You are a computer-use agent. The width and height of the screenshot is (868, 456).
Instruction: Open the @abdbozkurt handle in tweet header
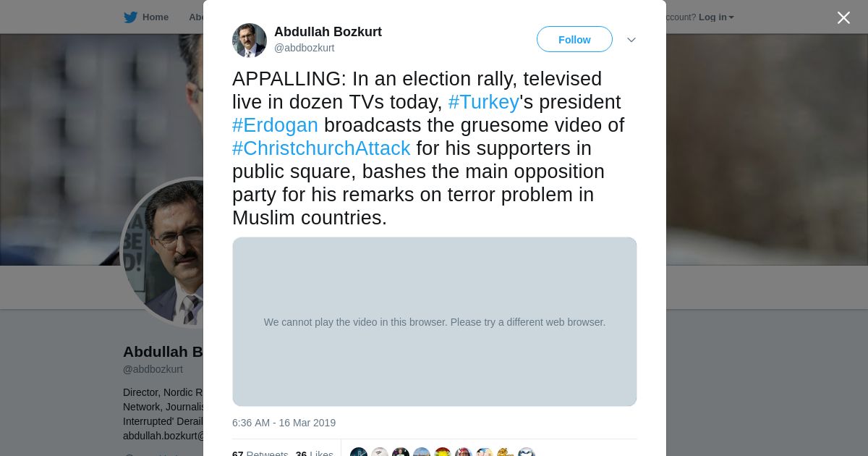pyautogui.click(x=304, y=48)
